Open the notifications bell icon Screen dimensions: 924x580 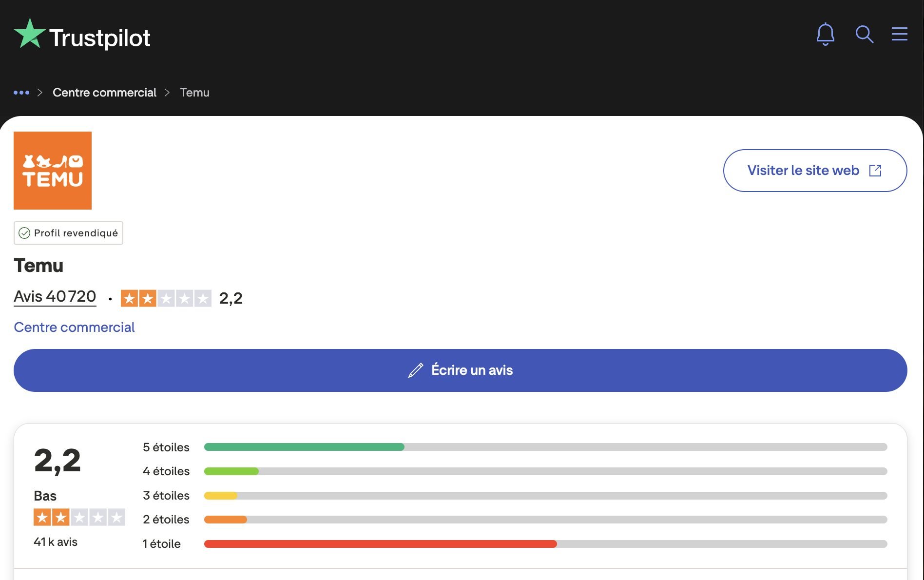tap(825, 34)
